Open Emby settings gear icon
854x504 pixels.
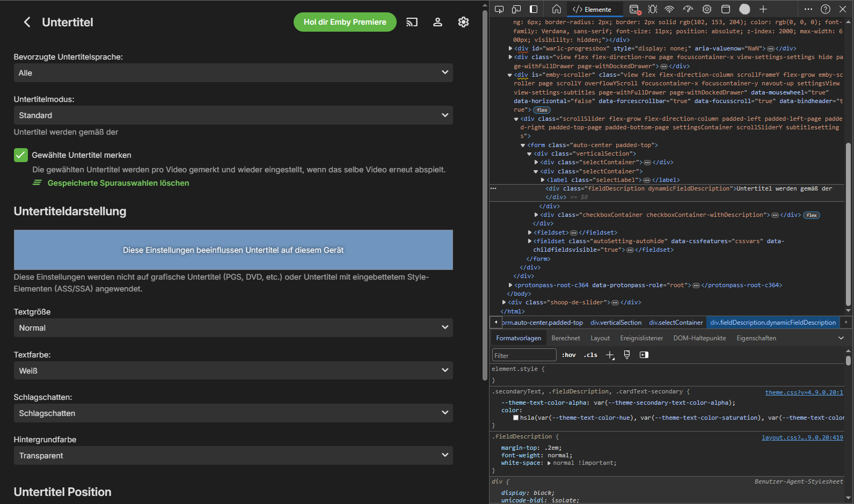tap(463, 22)
